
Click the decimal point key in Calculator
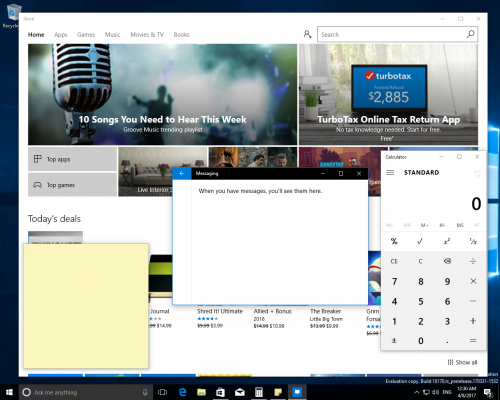point(447,341)
